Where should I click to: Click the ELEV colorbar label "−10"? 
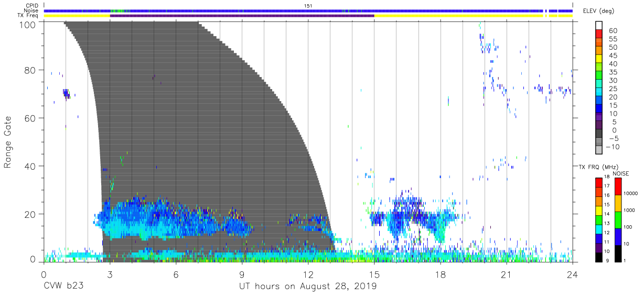click(611, 147)
